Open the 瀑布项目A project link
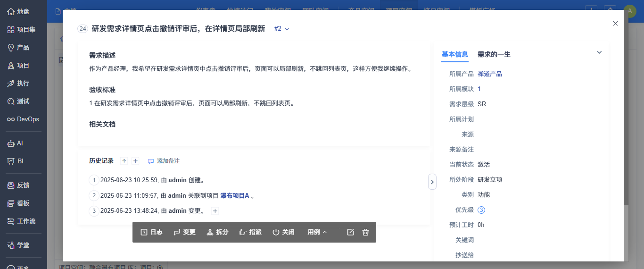This screenshot has height=269, width=644. tap(234, 195)
